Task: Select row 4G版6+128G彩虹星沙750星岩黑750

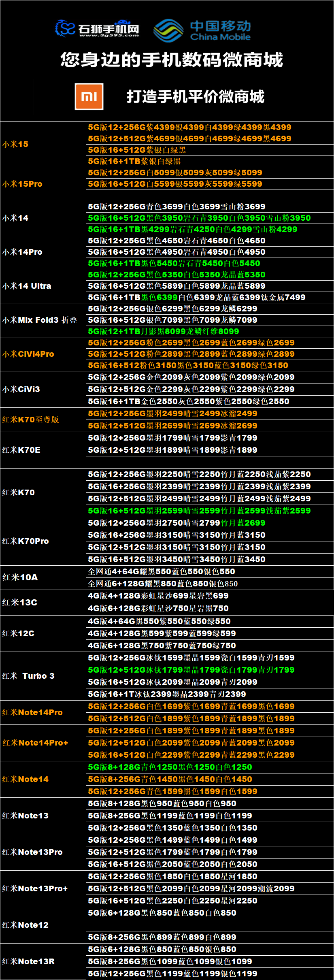Action: point(210,608)
